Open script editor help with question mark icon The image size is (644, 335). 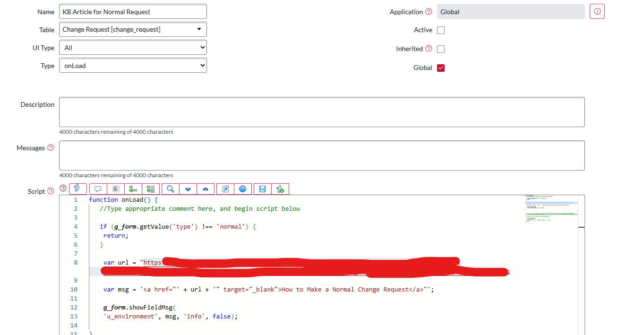[x=242, y=189]
